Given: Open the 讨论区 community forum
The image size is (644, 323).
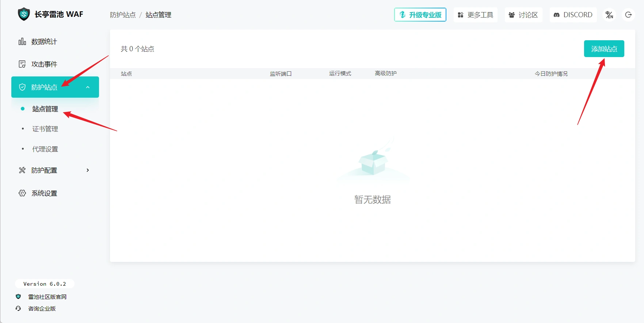Looking at the screenshot, I should pyautogui.click(x=523, y=15).
